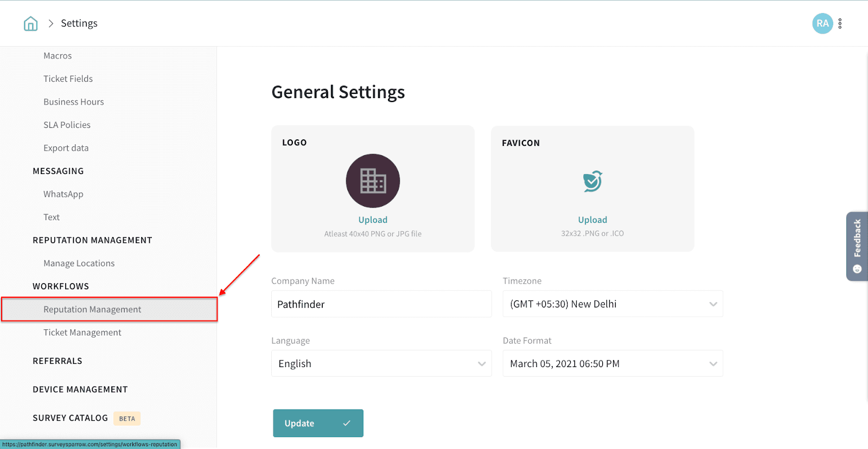Select WhatsApp messaging settings
This screenshot has height=449, width=868.
(63, 194)
